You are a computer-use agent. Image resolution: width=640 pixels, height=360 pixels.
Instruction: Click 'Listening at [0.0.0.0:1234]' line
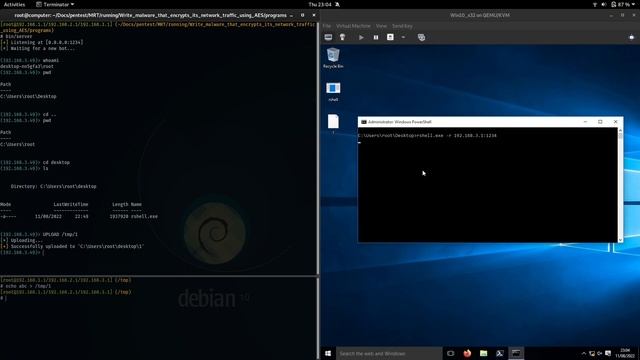pyautogui.click(x=42, y=42)
